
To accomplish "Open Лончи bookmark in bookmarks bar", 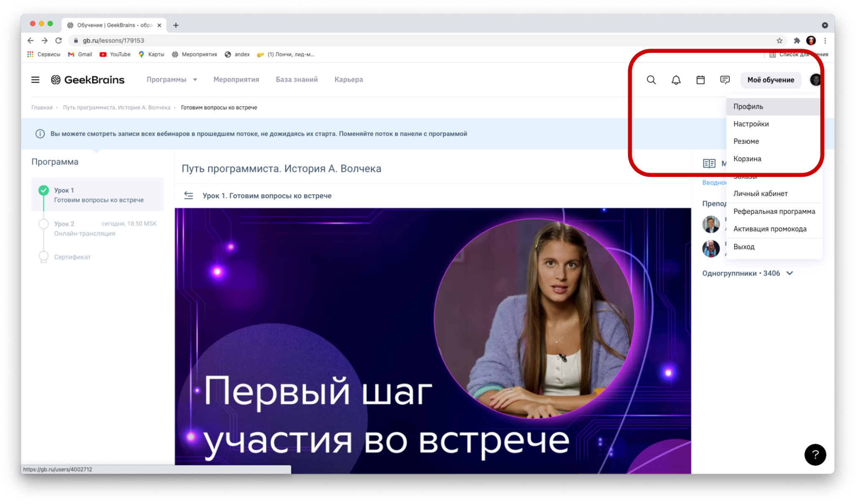I will point(285,54).
